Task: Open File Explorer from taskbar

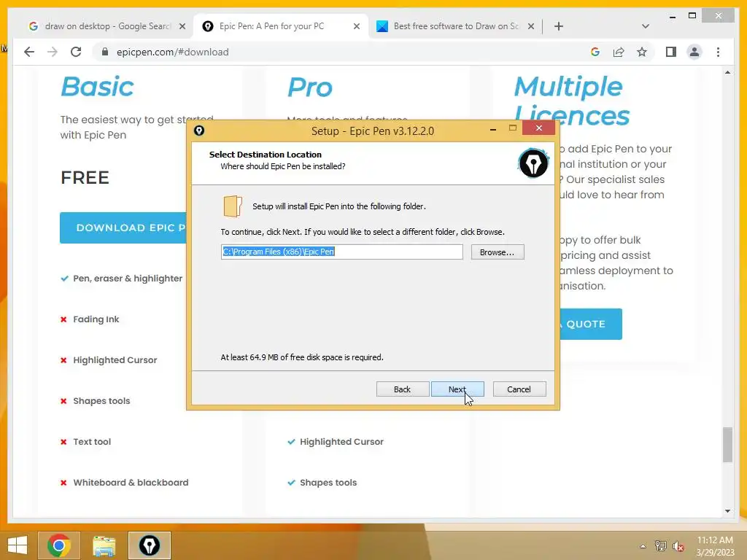Action: pos(104,545)
